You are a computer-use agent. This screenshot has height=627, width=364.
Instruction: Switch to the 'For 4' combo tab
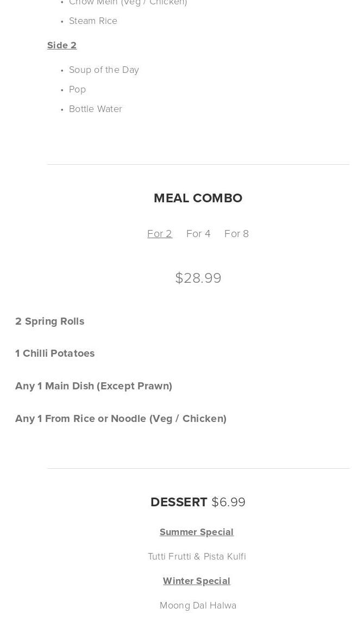pyautogui.click(x=198, y=234)
